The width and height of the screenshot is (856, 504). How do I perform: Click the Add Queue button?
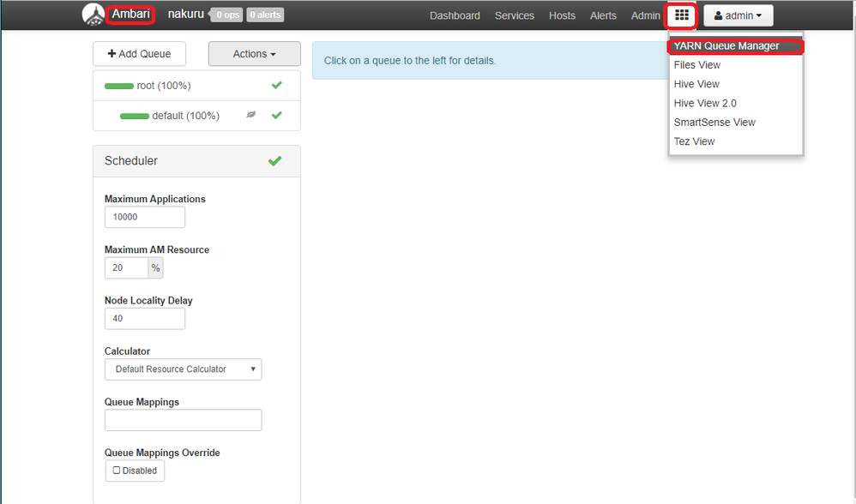(139, 53)
